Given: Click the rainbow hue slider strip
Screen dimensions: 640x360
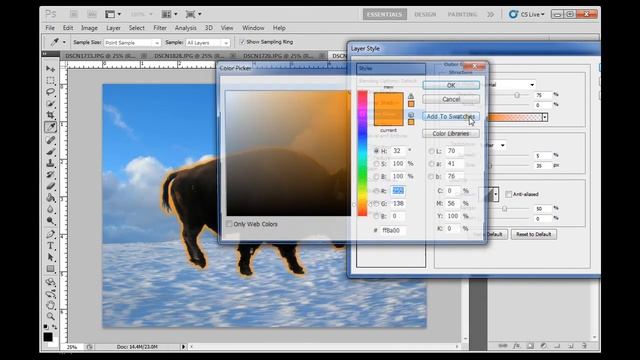Looking at the screenshot, I should pyautogui.click(x=362, y=153).
